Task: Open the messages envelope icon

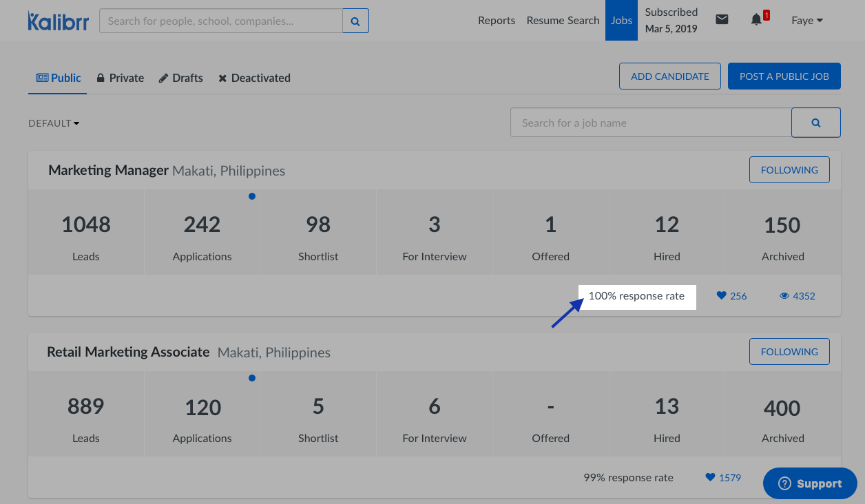Action: (722, 20)
